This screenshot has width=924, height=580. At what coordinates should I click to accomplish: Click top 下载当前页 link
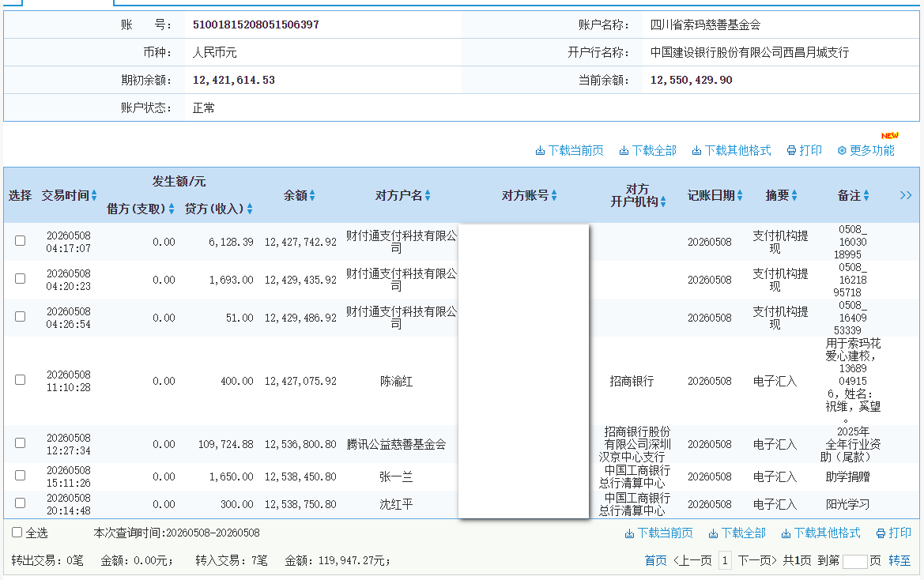pos(569,151)
